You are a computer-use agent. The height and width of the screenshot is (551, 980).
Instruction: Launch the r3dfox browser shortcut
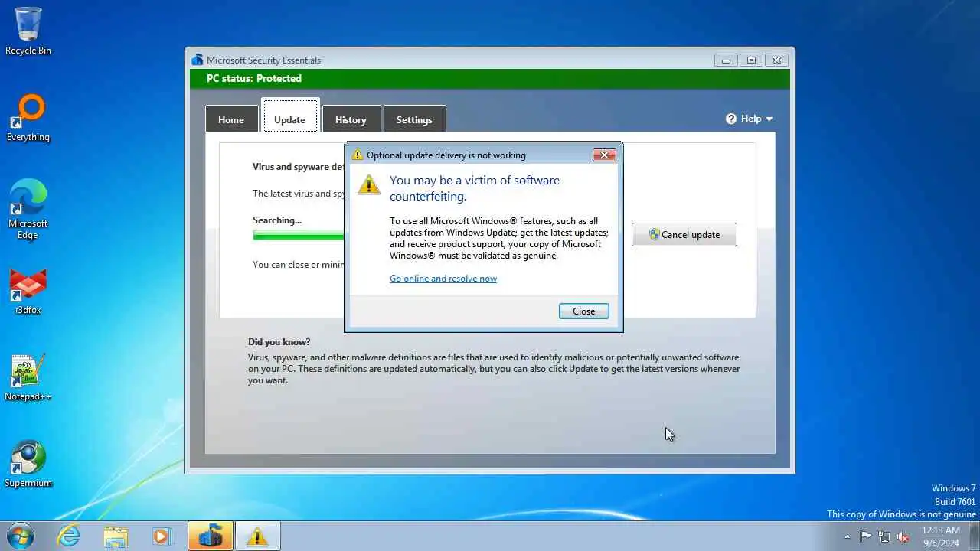pyautogui.click(x=28, y=291)
